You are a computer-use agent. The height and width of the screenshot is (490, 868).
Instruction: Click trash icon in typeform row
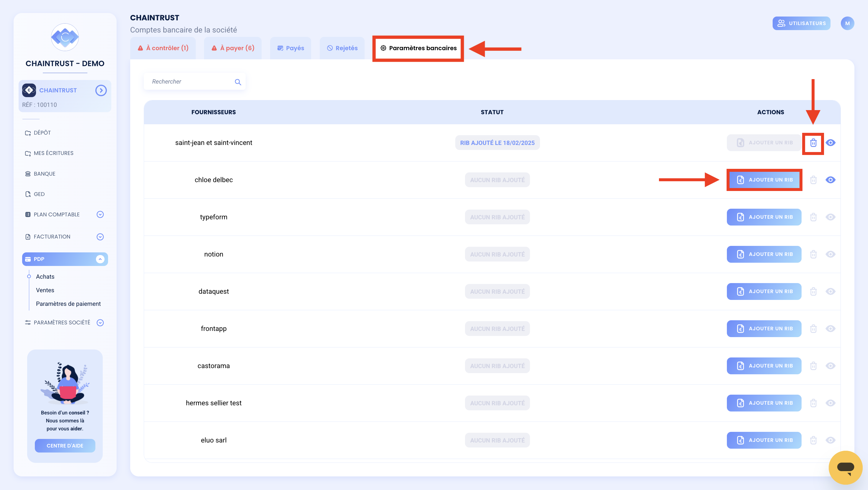pyautogui.click(x=813, y=217)
